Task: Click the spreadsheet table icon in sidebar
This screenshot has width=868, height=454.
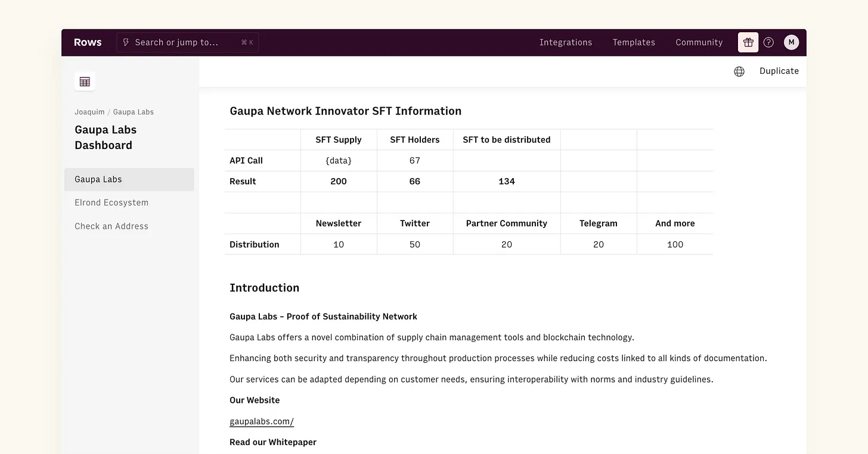Action: 85,82
